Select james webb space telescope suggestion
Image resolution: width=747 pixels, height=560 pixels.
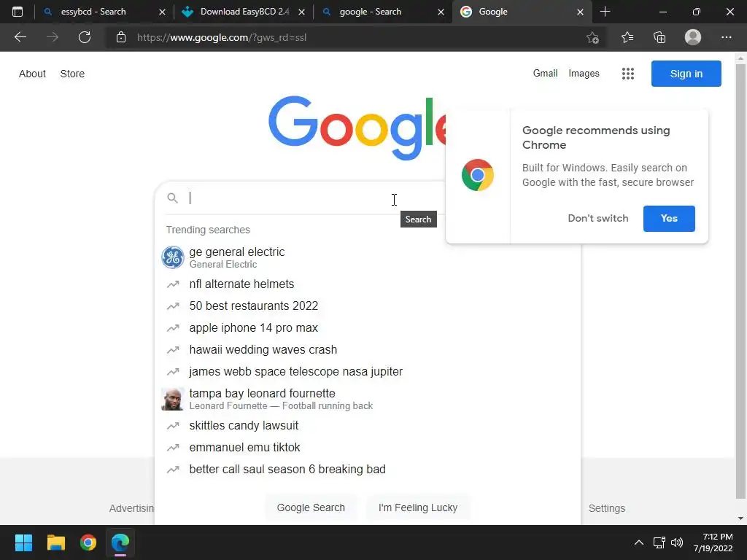[x=368, y=371]
